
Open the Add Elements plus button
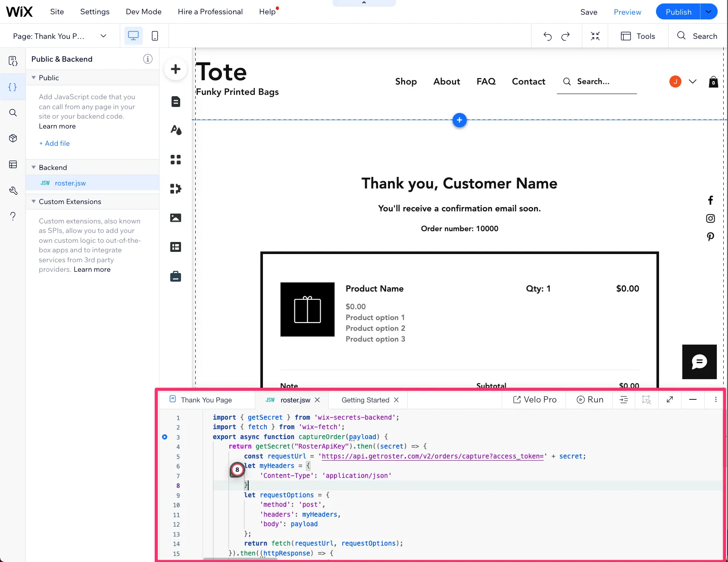(175, 69)
